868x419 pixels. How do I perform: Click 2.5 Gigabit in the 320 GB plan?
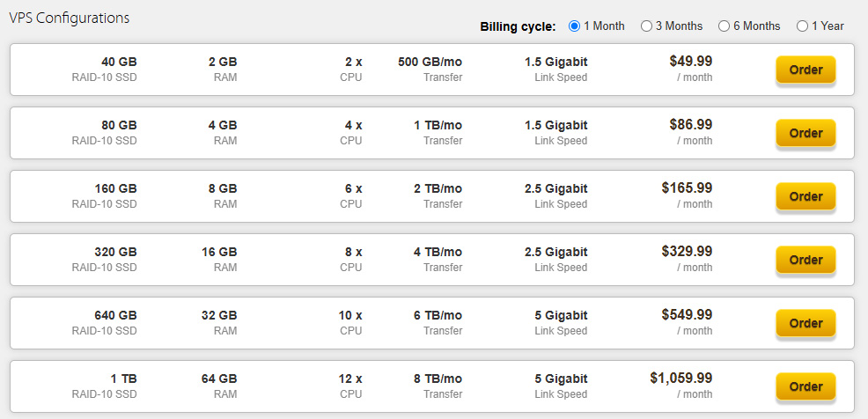(556, 252)
